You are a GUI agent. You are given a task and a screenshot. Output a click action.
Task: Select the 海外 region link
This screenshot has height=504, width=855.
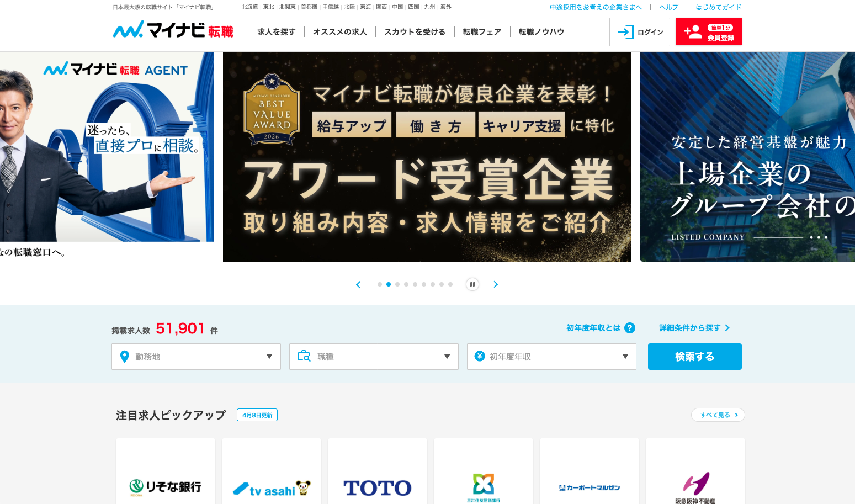tap(446, 7)
